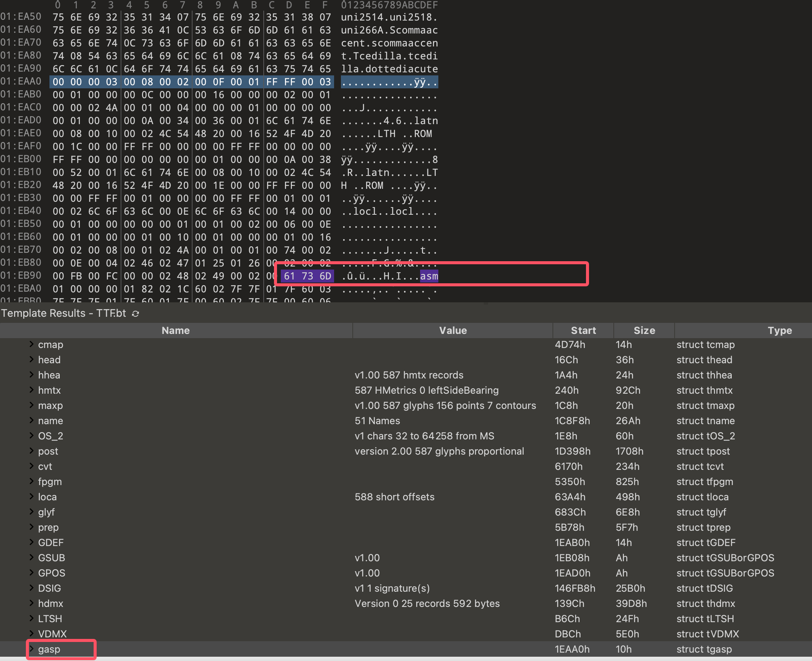The image size is (812, 661).
Task: Expand the head table entry
Action: (x=32, y=359)
